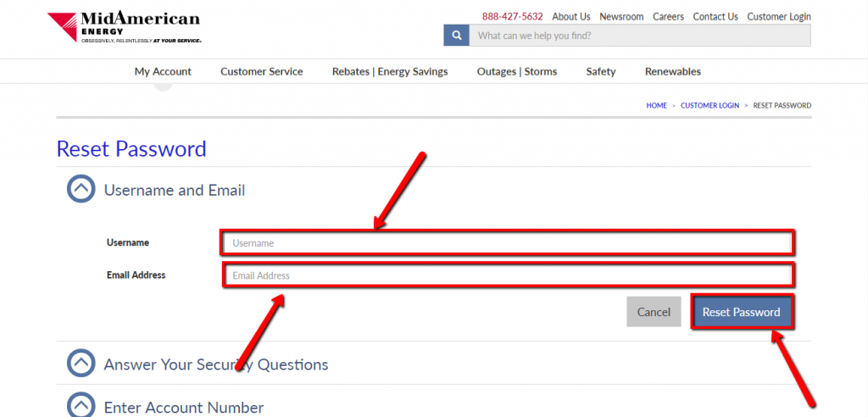The width and height of the screenshot is (868, 417).
Task: Click the Username input field
Action: (x=507, y=242)
